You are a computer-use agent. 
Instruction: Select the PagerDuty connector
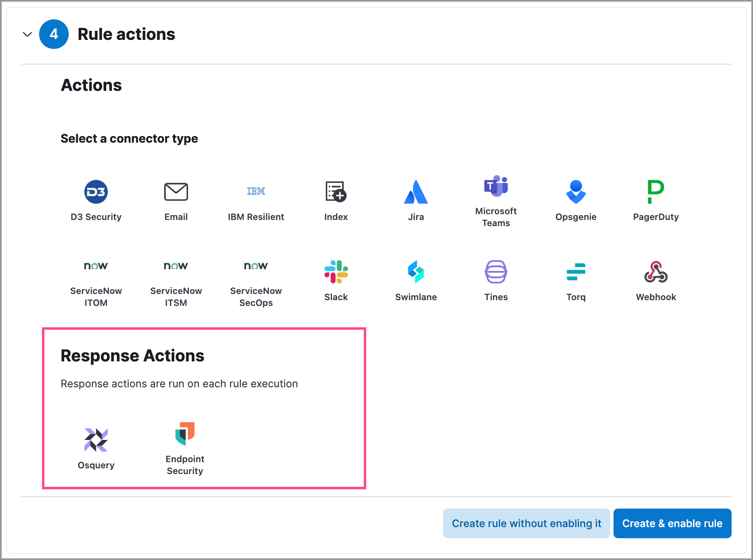coord(655,200)
